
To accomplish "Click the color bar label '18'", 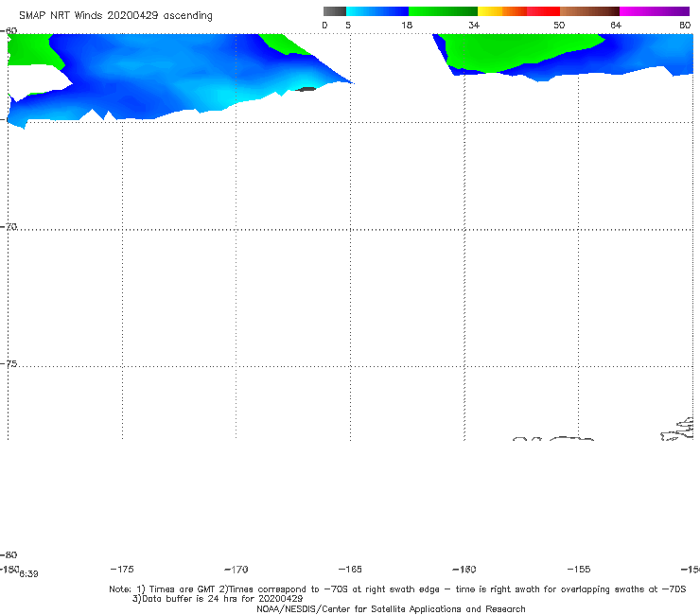I will tap(407, 25).
